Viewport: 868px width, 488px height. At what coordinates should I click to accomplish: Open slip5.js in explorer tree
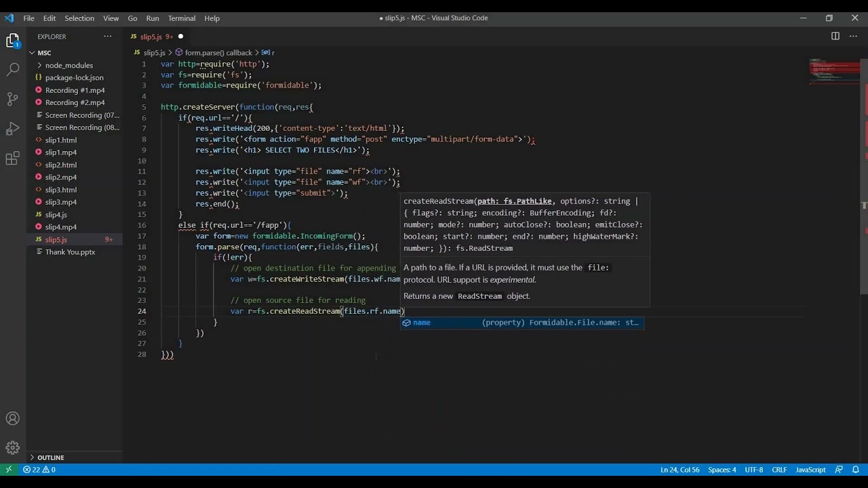pos(75,239)
